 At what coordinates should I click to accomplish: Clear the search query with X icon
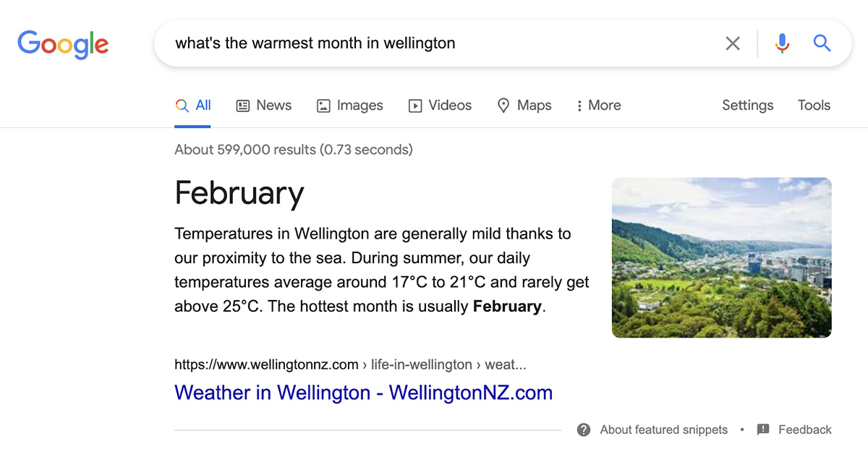click(x=733, y=43)
